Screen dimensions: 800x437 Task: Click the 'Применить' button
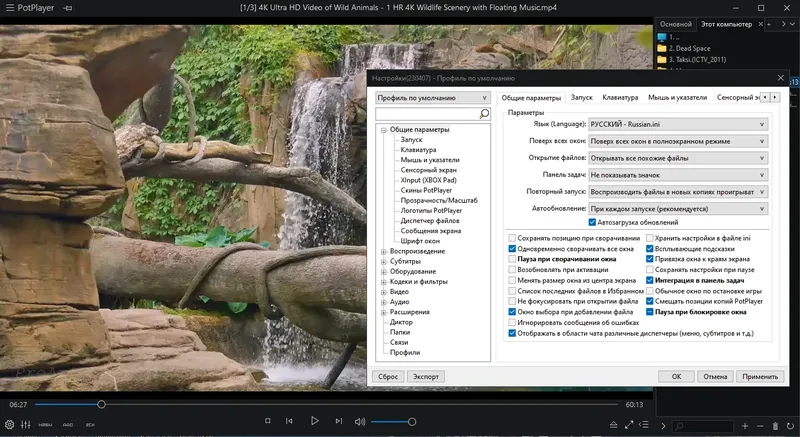[760, 376]
